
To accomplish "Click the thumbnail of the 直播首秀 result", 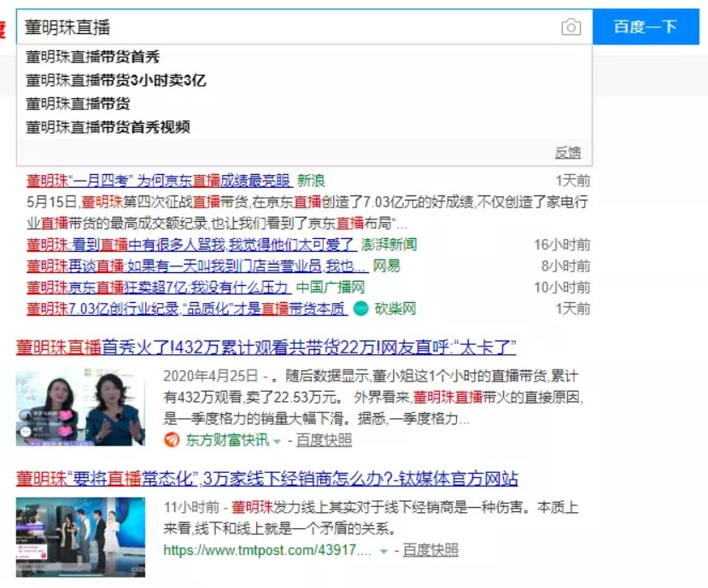I will (80, 406).
